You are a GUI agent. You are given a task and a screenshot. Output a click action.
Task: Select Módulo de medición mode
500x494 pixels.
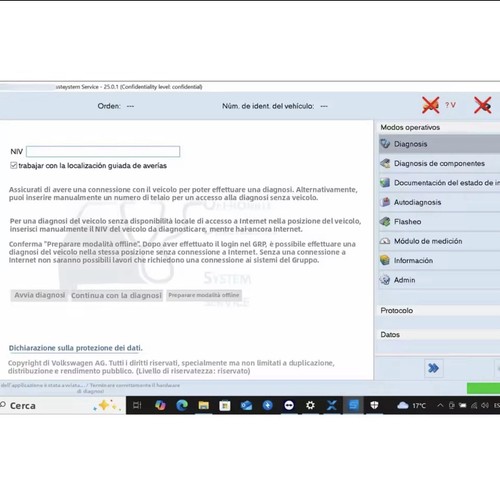[439, 241]
